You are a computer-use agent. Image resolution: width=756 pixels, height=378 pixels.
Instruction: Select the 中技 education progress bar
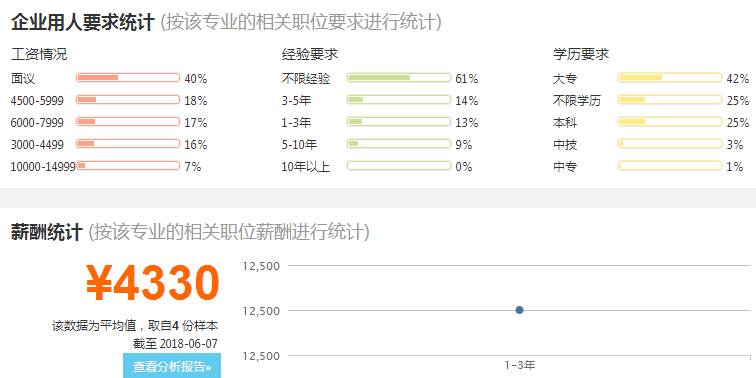pyautogui.click(x=670, y=144)
